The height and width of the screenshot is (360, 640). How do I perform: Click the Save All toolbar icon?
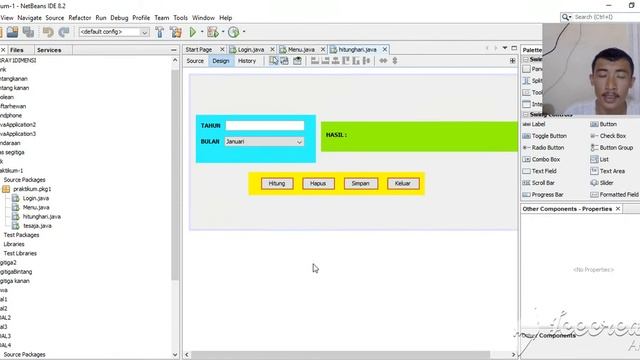click(28, 32)
